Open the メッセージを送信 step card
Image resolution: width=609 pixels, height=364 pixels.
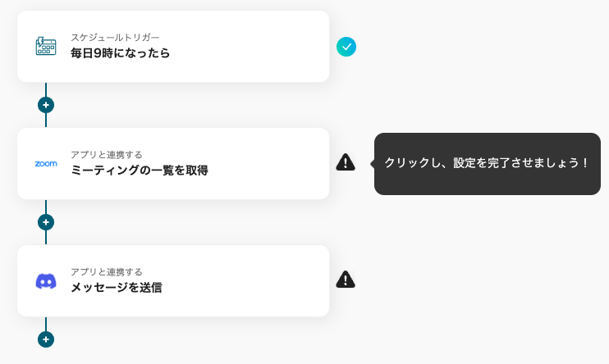pyautogui.click(x=173, y=280)
